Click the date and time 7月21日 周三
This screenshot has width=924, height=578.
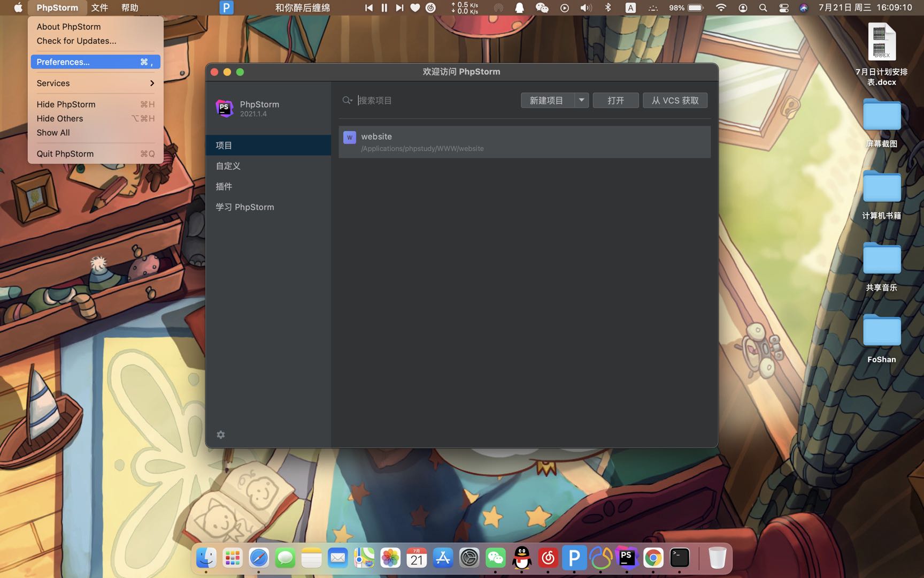[865, 7]
